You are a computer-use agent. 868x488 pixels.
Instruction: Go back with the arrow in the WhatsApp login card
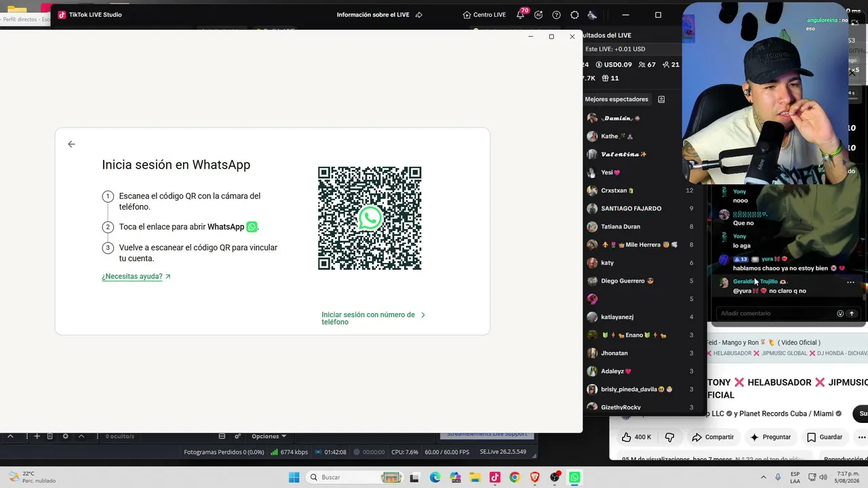[x=71, y=144]
